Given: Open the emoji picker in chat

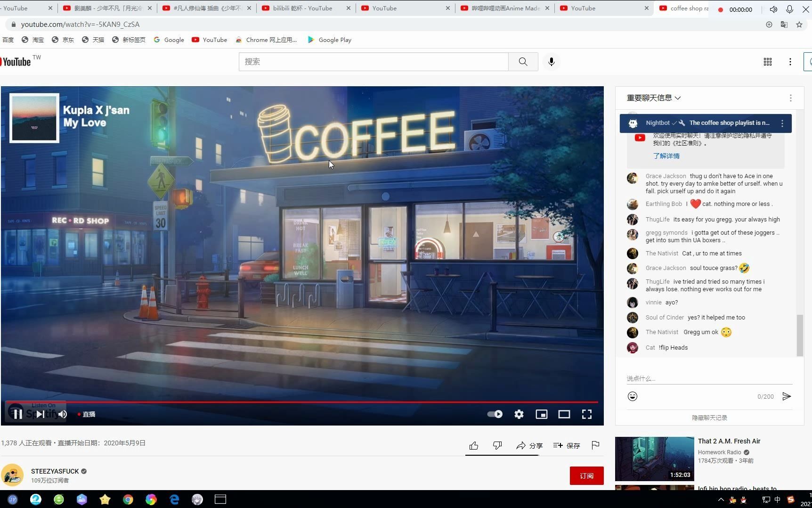Looking at the screenshot, I should click(632, 396).
